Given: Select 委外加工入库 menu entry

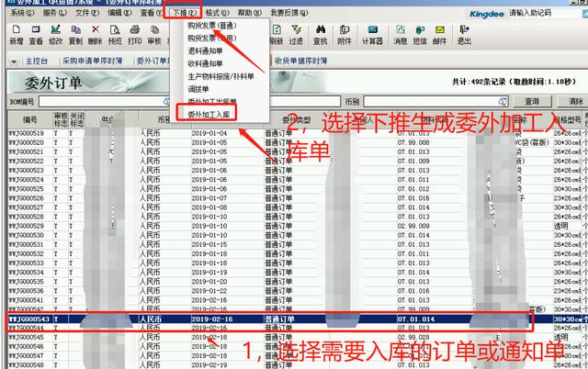Looking at the screenshot, I should (x=209, y=114).
